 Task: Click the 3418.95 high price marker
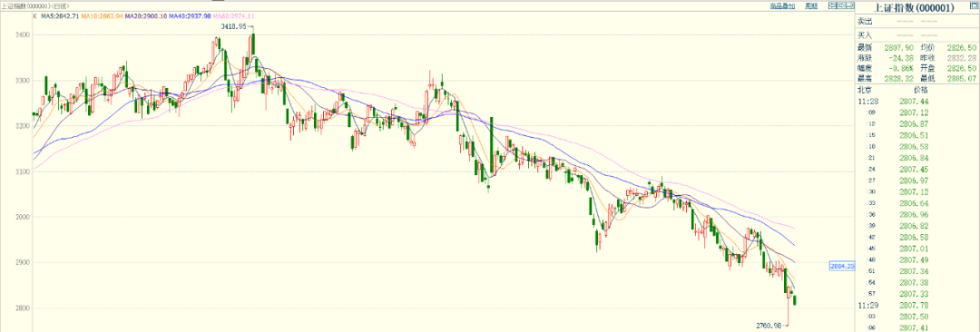(234, 27)
